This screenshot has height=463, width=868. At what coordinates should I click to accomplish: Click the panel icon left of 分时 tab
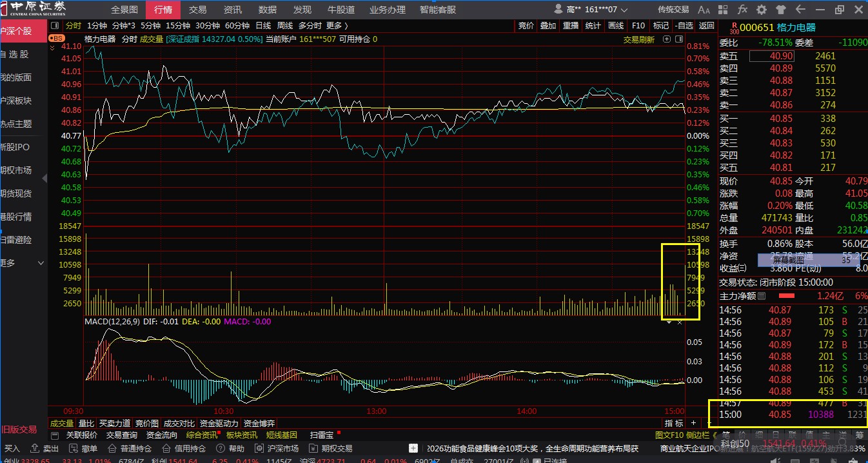click(55, 26)
